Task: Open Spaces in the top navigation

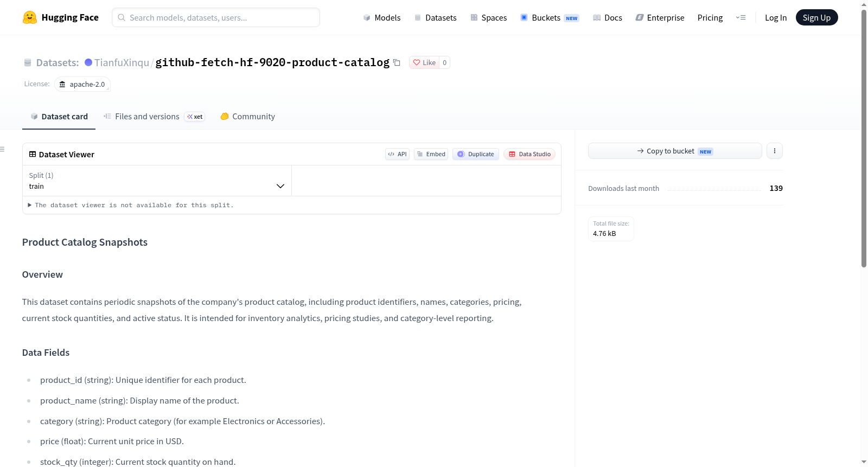Action: pos(489,17)
